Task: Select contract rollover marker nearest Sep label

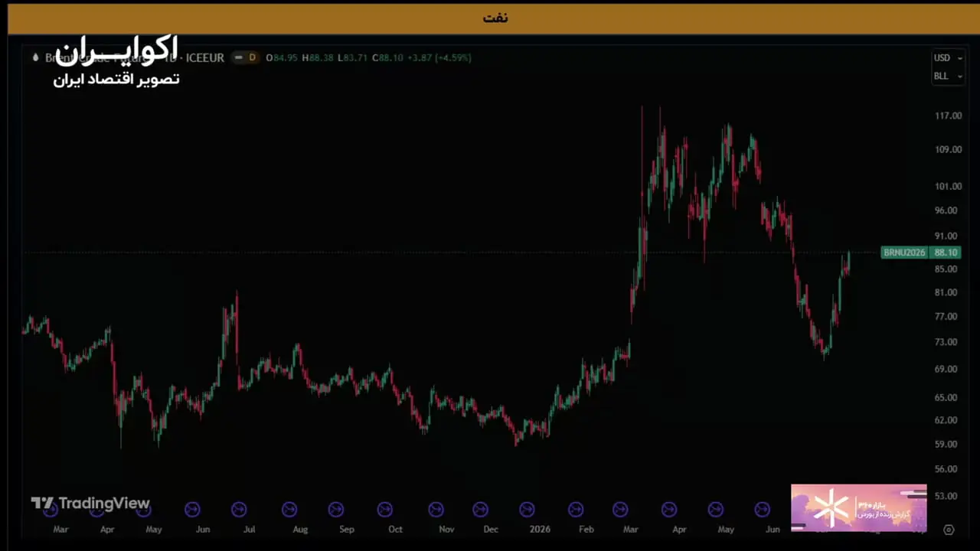Action: click(x=336, y=509)
